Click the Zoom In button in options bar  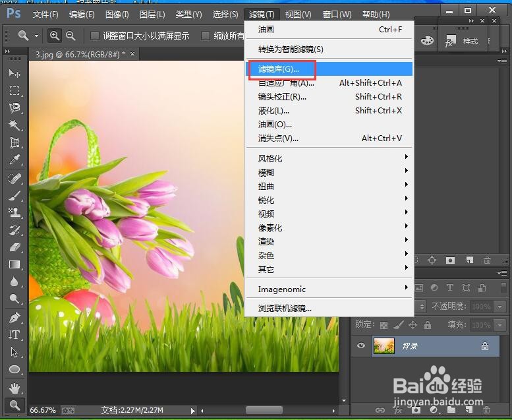click(x=55, y=36)
